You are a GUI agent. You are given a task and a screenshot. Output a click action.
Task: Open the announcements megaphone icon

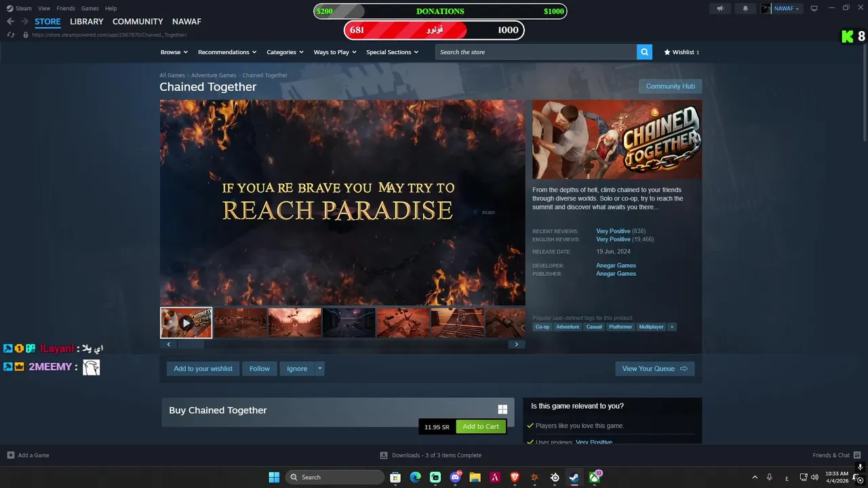click(720, 9)
